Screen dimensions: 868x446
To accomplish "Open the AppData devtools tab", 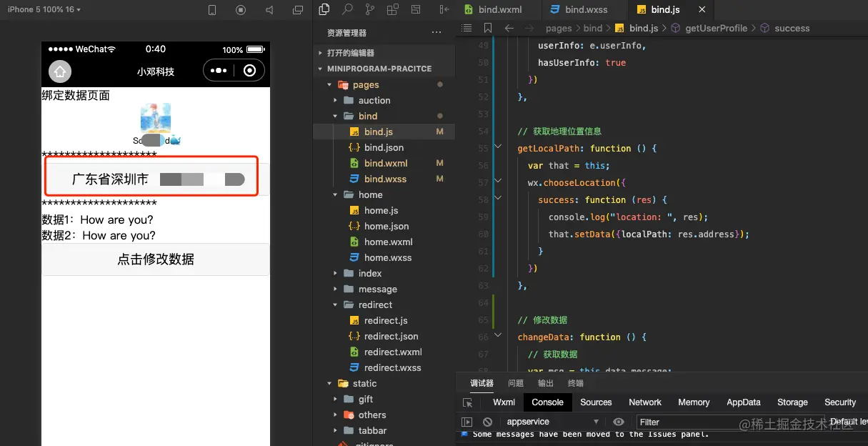I will point(744,402).
